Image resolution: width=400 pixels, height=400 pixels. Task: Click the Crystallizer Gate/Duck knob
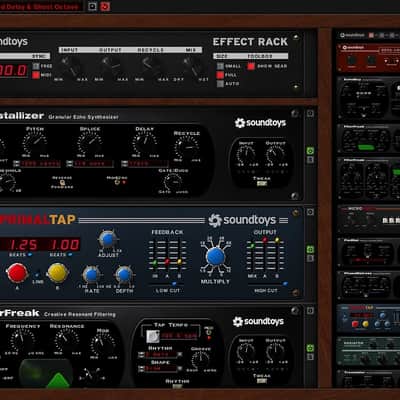tap(173, 182)
